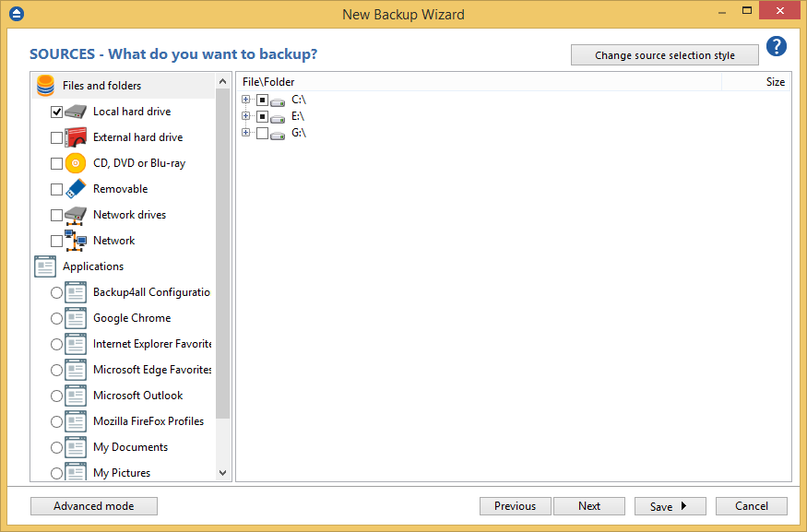Expand the E:\ drive node
The image size is (807, 532).
click(x=245, y=116)
